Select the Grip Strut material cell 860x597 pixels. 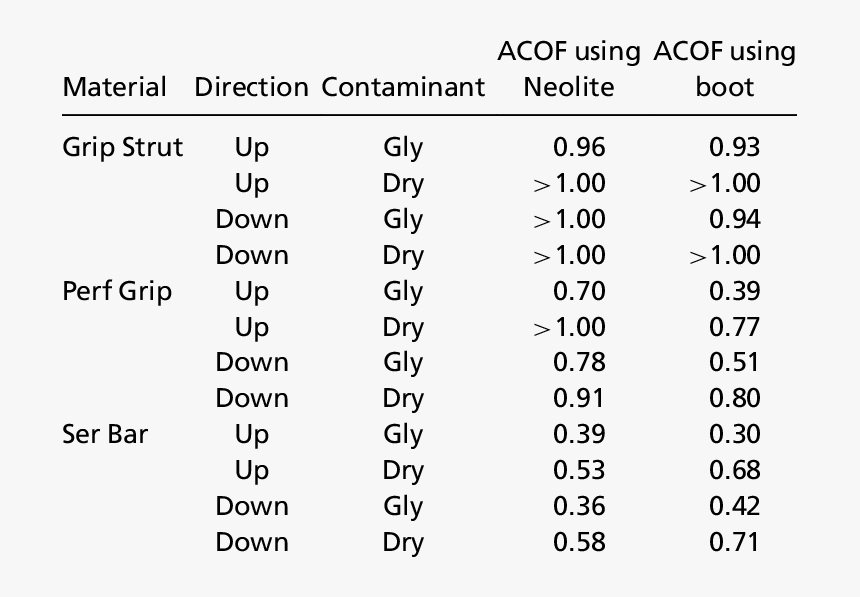(x=122, y=147)
